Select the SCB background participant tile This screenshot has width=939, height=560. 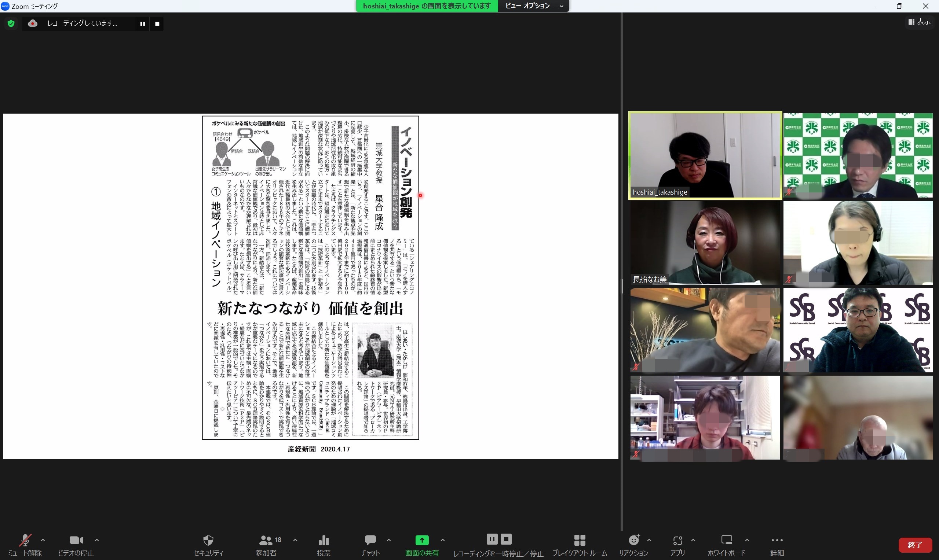click(858, 330)
